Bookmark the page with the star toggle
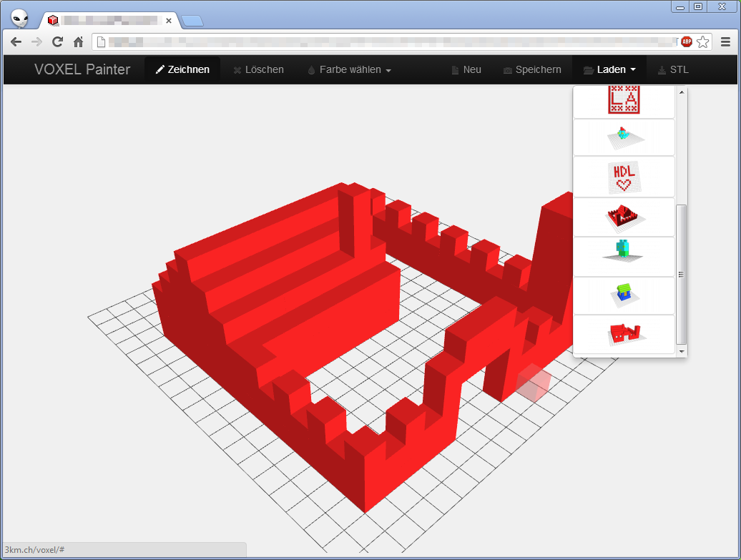 (704, 41)
